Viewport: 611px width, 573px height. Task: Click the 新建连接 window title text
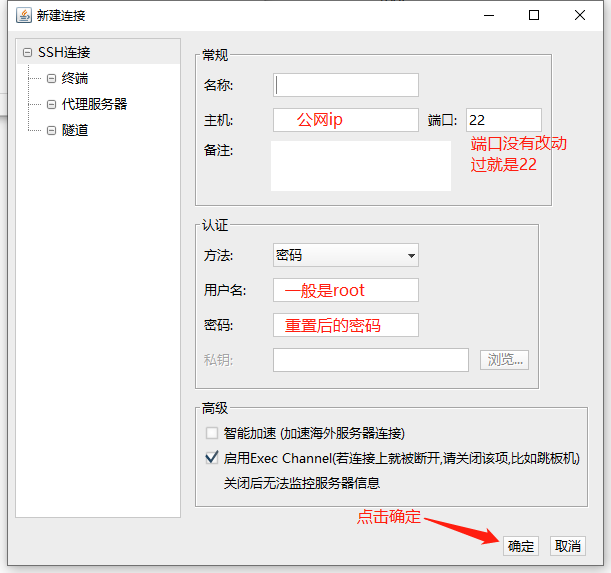tap(61, 16)
